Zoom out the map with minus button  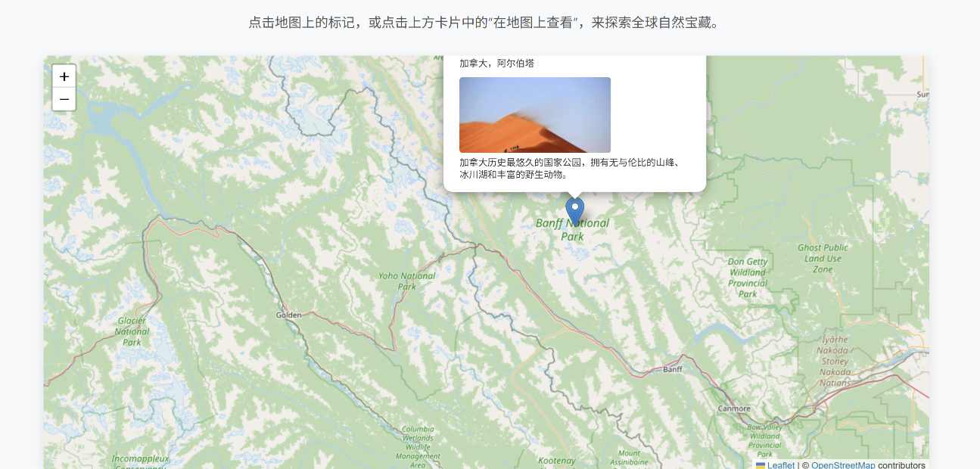tap(64, 99)
